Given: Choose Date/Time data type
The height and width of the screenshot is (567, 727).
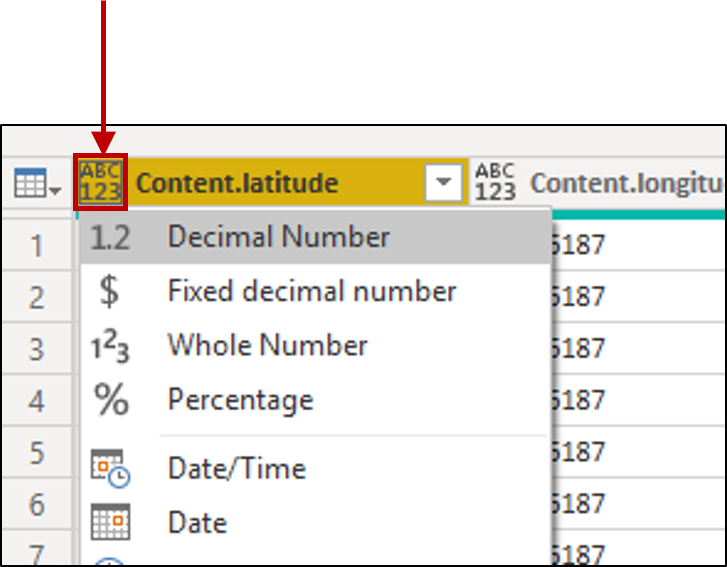Looking at the screenshot, I should pos(315,468).
